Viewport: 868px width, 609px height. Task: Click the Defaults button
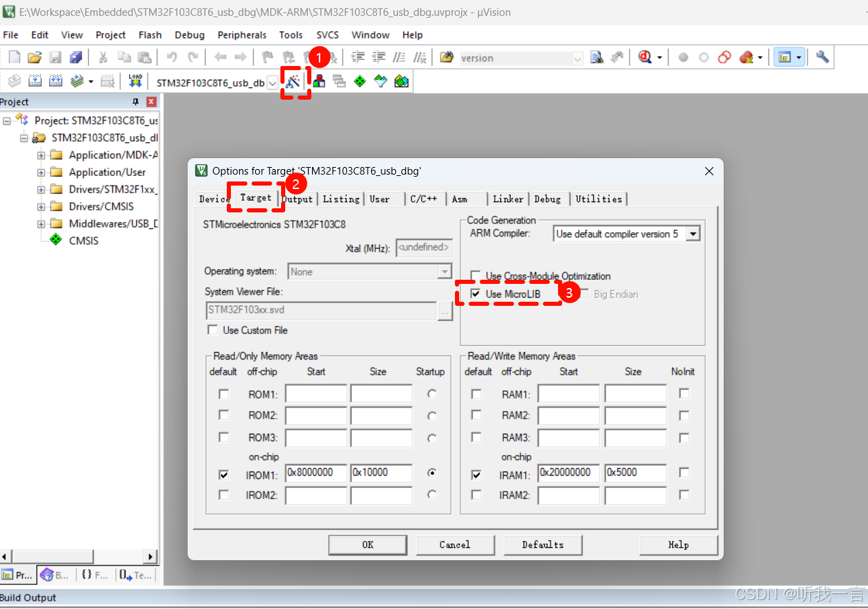tap(543, 544)
